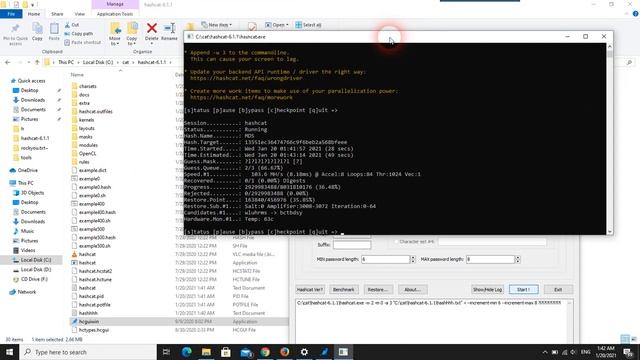Click the Cut command in Clipboard group
This screenshot has width=640, height=360.
pyautogui.click(x=72, y=25)
